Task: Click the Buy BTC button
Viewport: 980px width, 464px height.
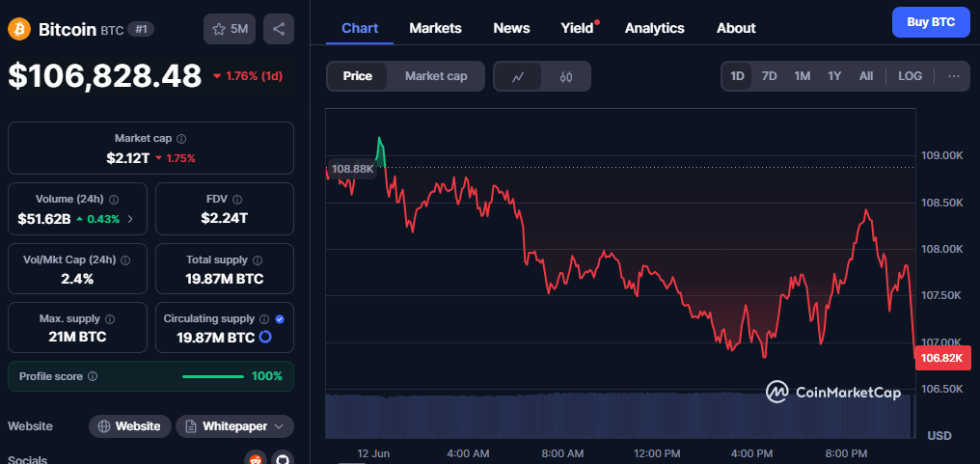Action: (931, 22)
